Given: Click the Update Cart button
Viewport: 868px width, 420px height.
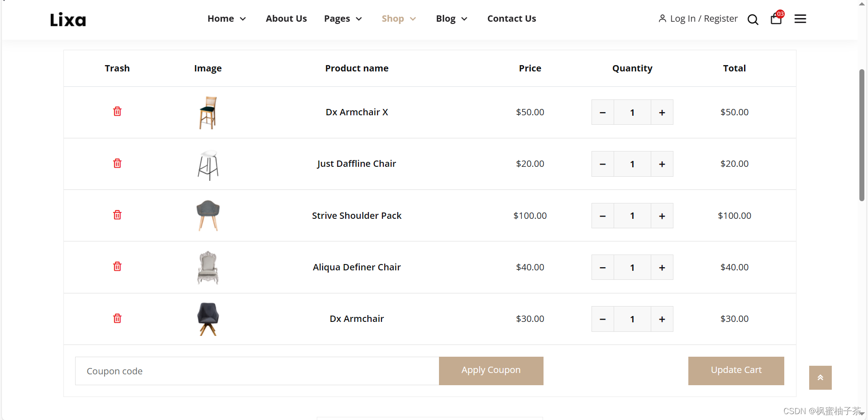Looking at the screenshot, I should 736,370.
